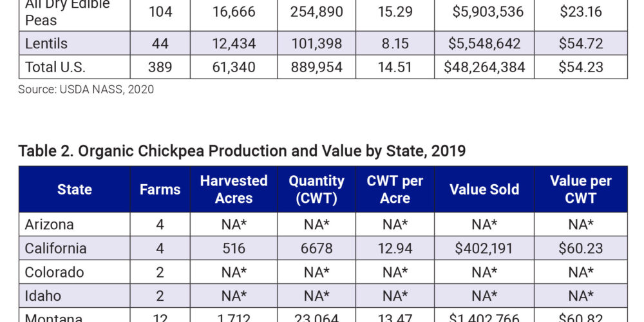The image size is (644, 322).
Task: Select the Harvested Acres column header
Action: [x=233, y=189]
